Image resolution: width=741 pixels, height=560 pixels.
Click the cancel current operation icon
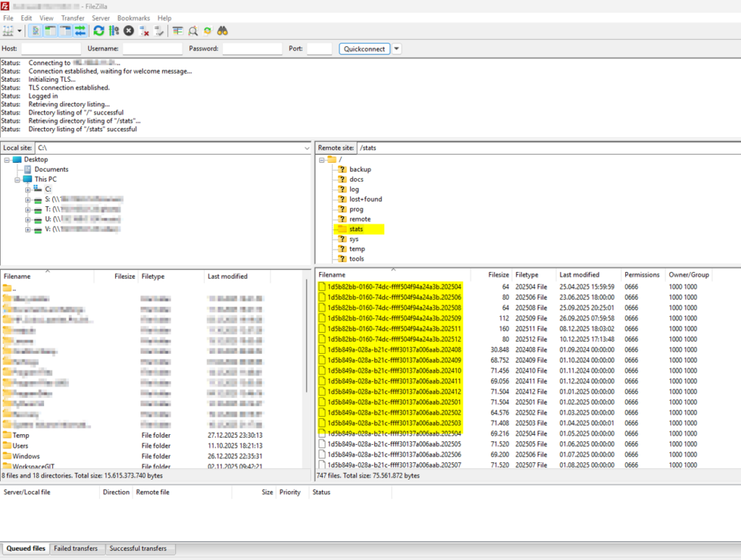[x=129, y=31]
